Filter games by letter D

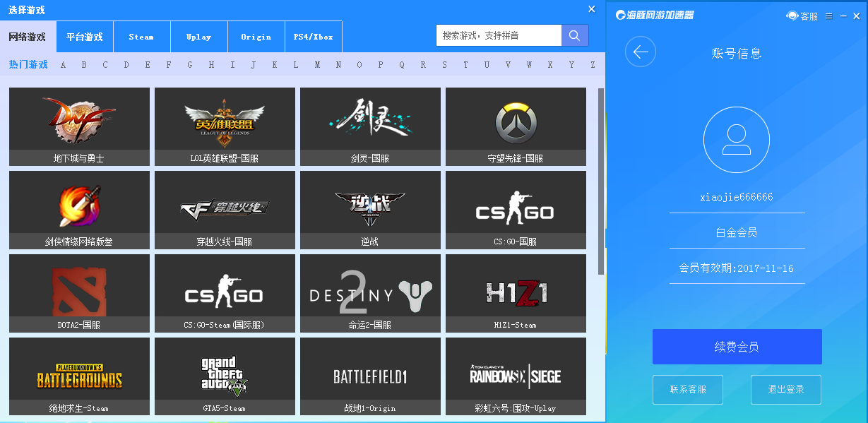126,64
